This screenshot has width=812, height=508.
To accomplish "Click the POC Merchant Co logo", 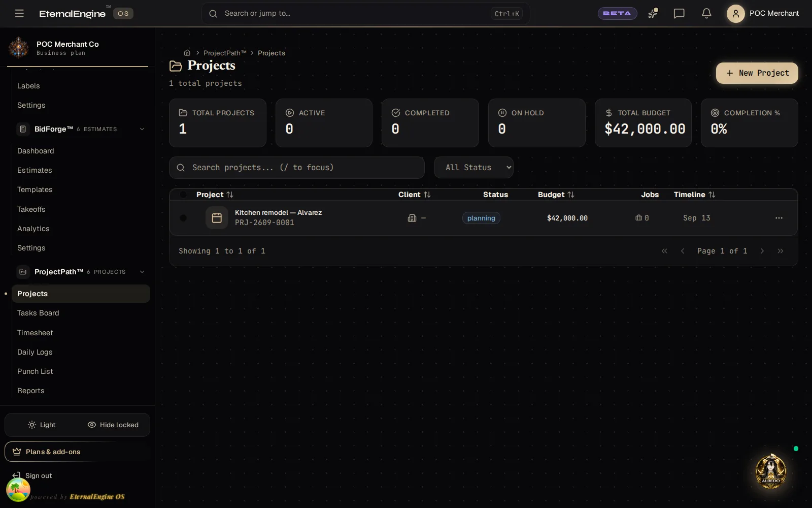I will pyautogui.click(x=19, y=48).
